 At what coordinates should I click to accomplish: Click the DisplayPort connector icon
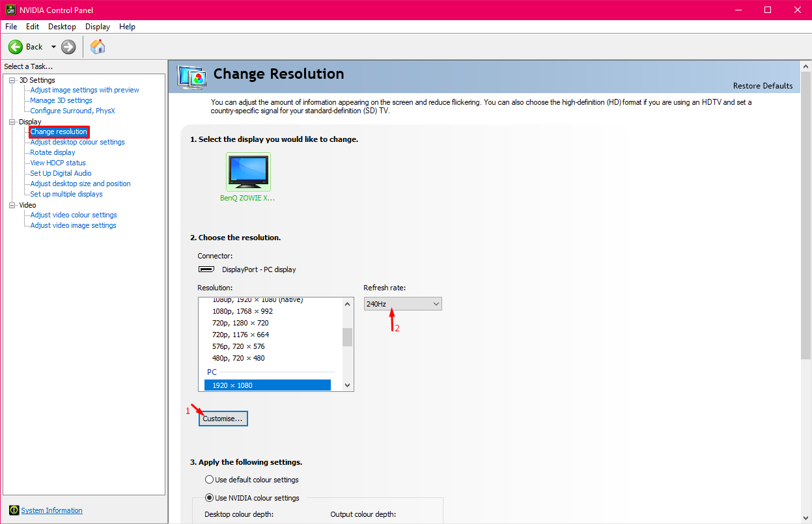206,269
